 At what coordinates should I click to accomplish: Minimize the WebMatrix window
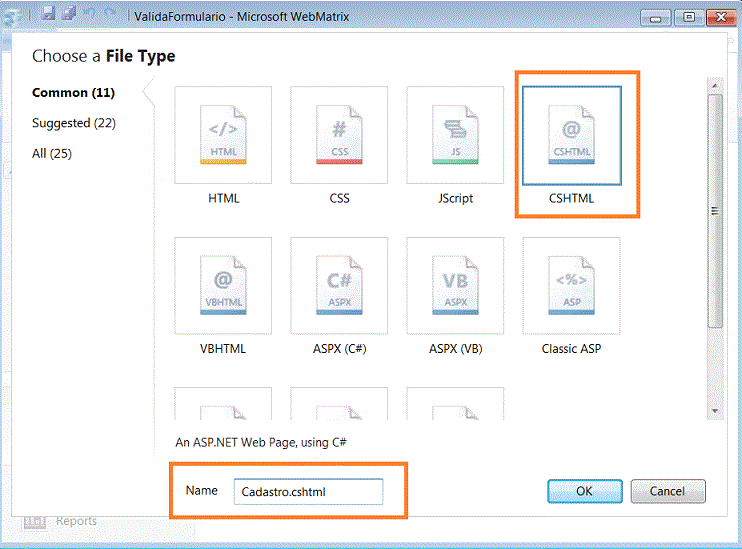[655, 18]
